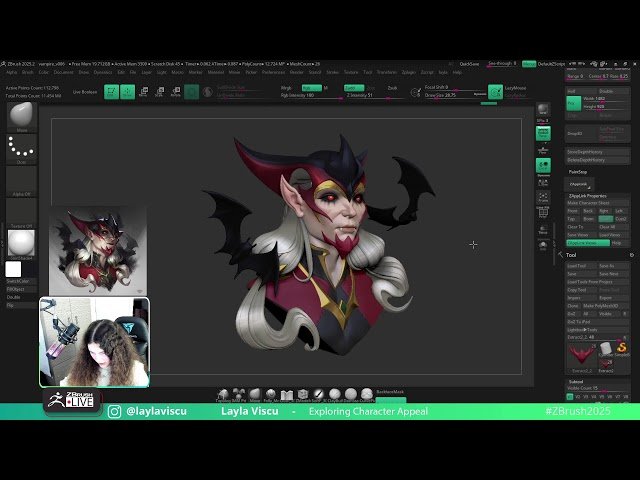Select the Move brush in bottom shelf

pos(255,395)
